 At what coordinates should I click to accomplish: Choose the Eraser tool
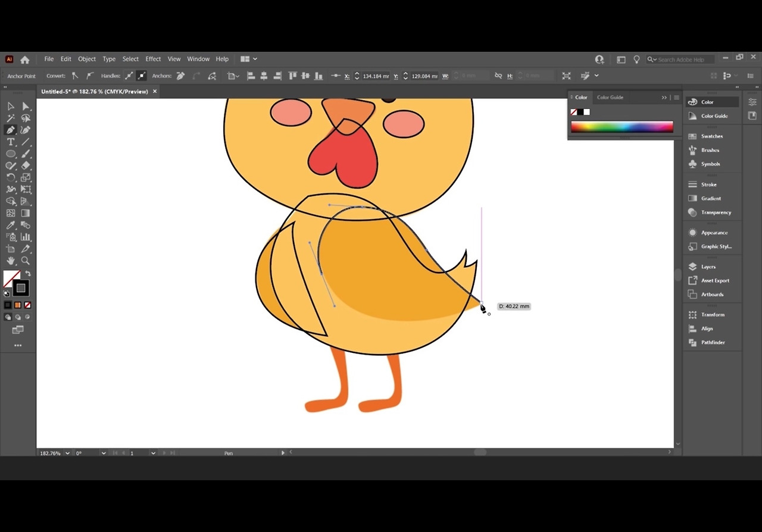click(26, 165)
